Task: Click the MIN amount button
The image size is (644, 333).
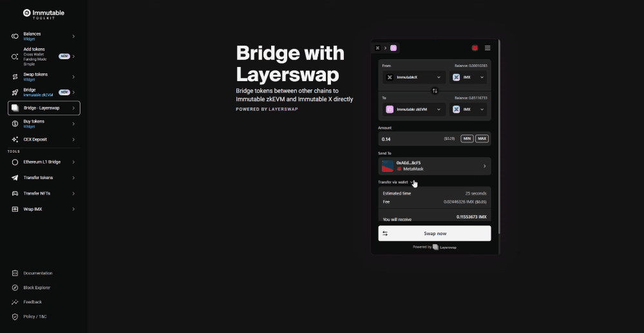Action: pyautogui.click(x=467, y=138)
